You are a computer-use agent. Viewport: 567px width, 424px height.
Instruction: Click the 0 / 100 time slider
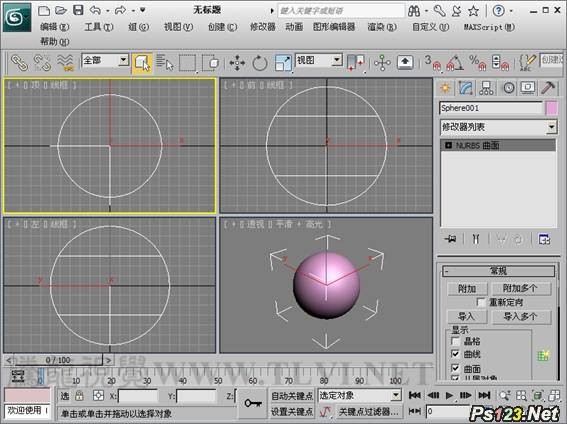click(58, 360)
